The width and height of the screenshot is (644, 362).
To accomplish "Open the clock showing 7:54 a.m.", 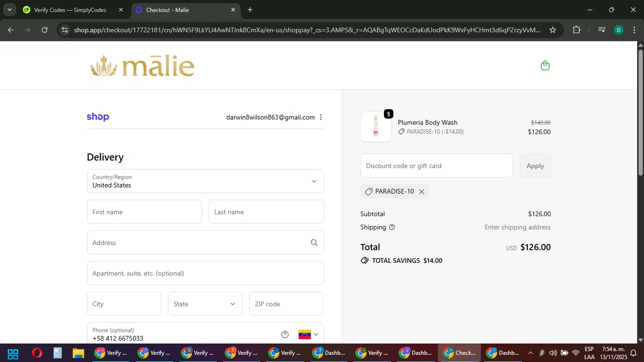I will coord(614,353).
